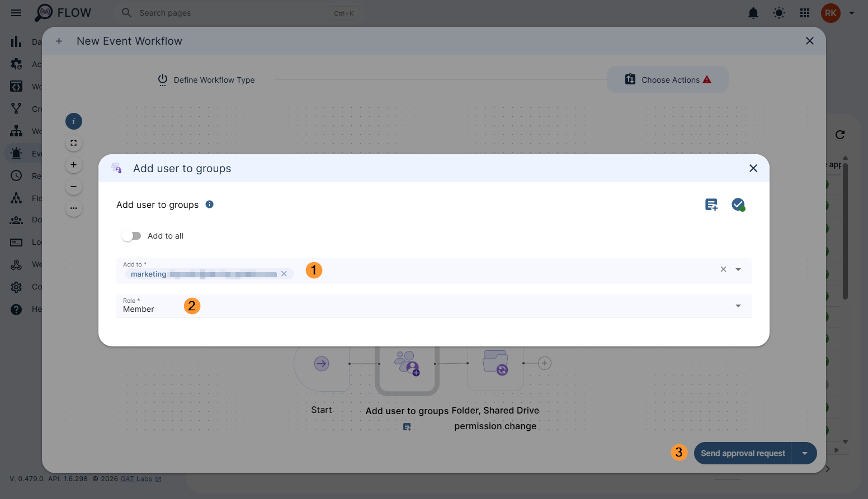Close the New Event Workflow panel
868x499 pixels.
click(809, 41)
